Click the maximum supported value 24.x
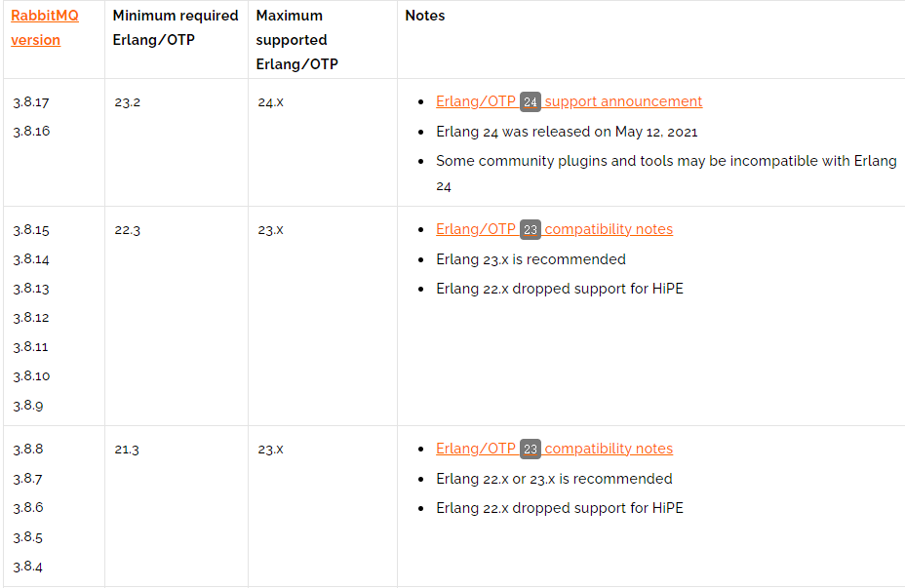This screenshot has height=588, width=905. coord(271,102)
